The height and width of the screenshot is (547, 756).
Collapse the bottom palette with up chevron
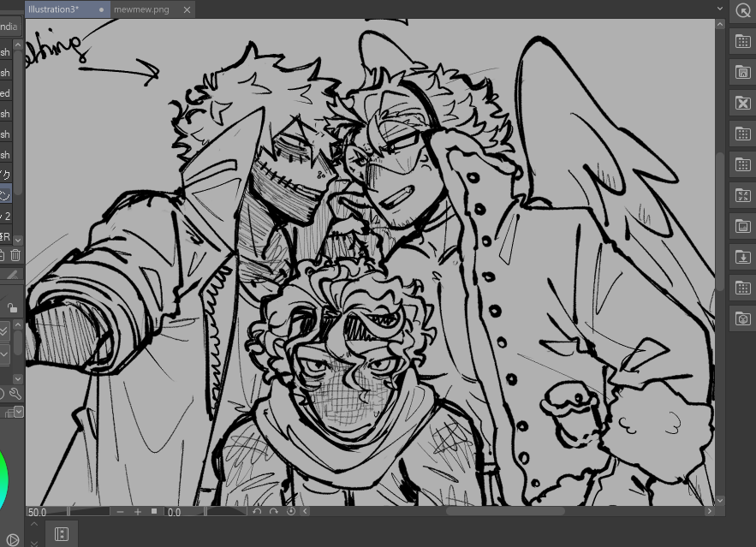point(34,525)
